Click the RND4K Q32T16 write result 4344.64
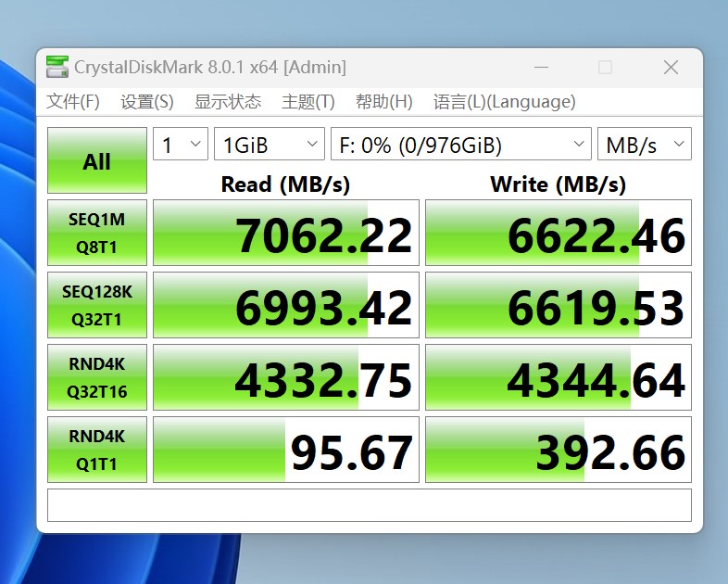Screen dimensions: 728x584 559,377
